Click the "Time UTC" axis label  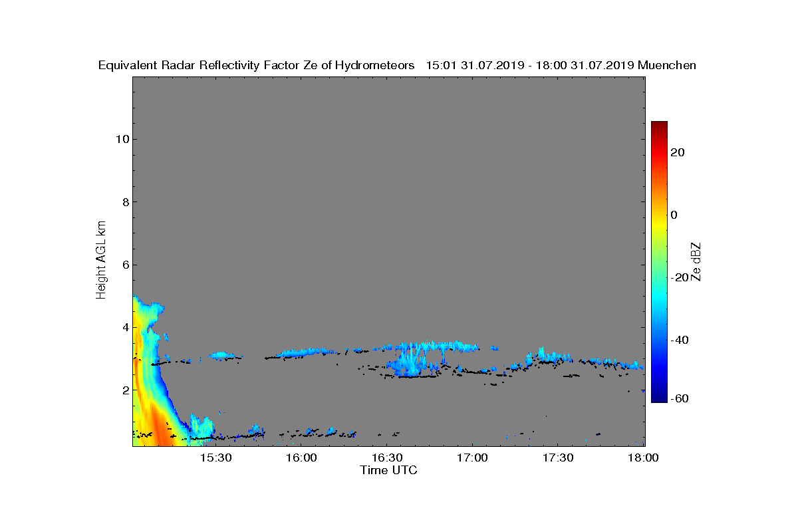click(389, 470)
